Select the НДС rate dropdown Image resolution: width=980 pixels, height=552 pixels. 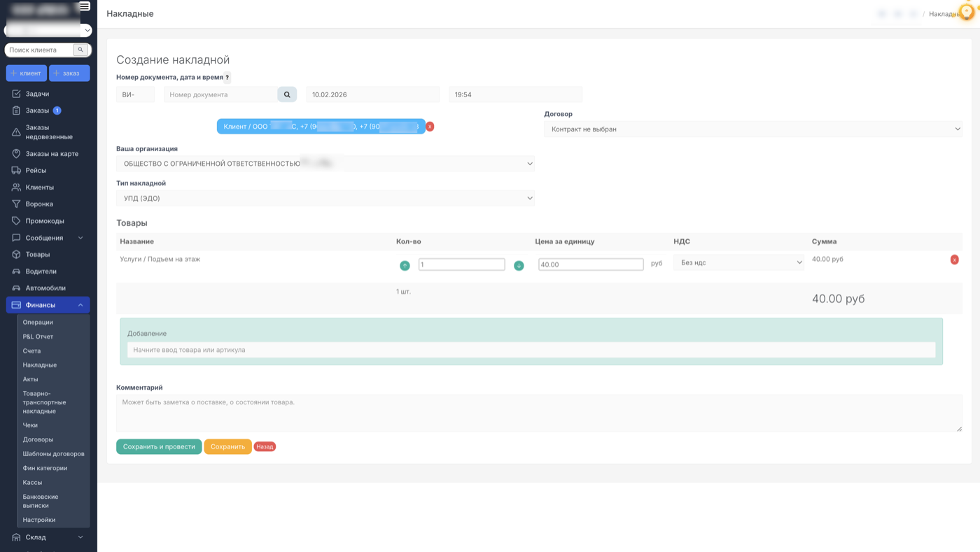(x=738, y=263)
